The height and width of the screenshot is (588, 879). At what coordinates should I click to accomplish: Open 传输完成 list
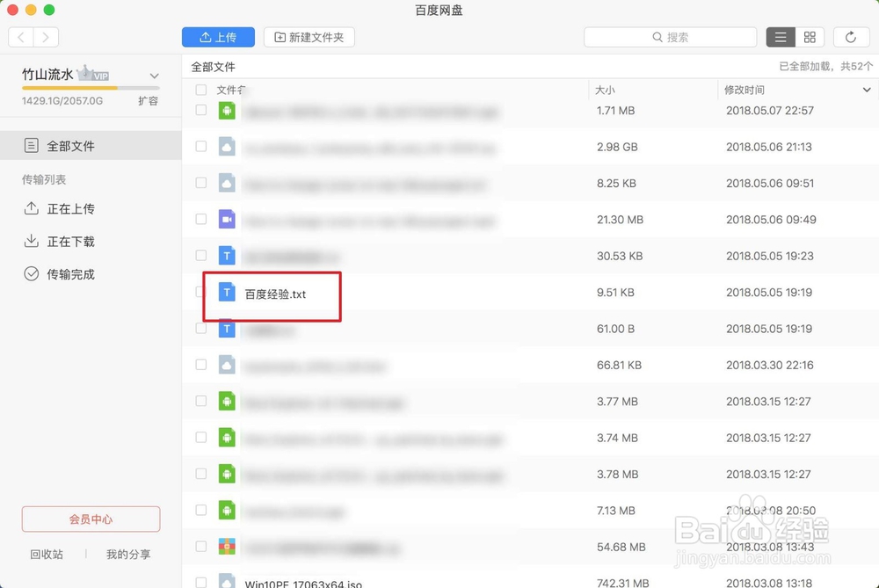pyautogui.click(x=70, y=274)
